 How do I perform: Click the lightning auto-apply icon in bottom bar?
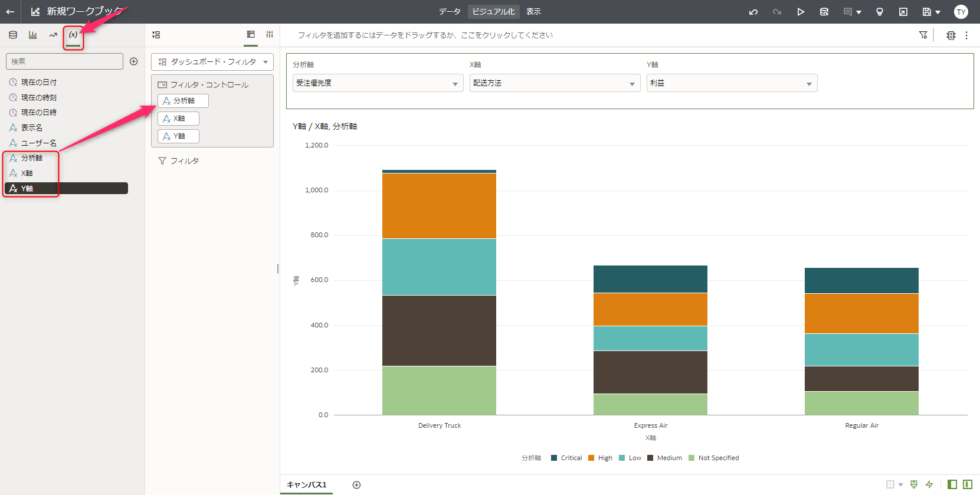click(x=929, y=484)
